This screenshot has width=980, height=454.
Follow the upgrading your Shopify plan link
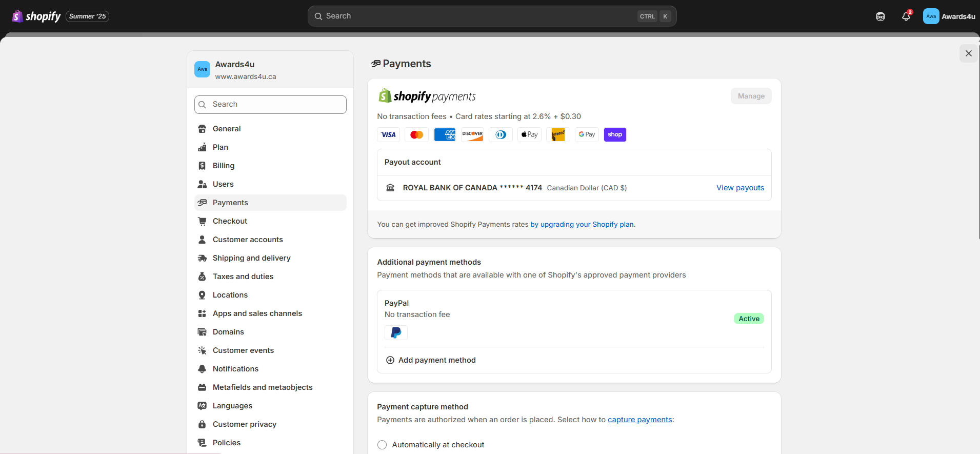pos(582,224)
